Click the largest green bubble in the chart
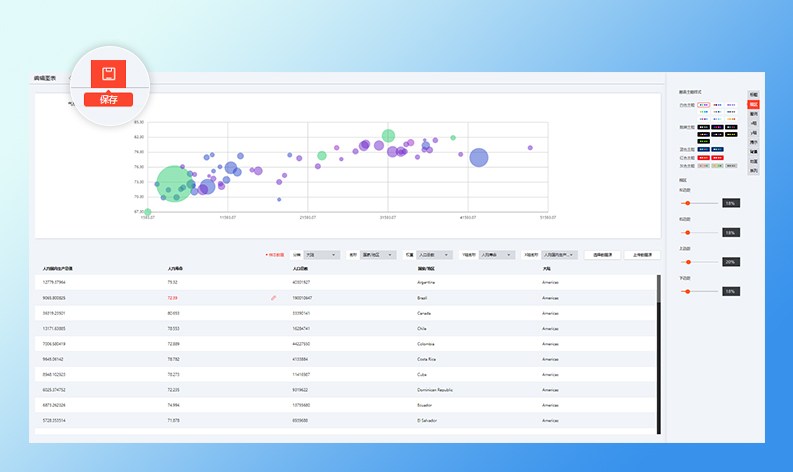The height and width of the screenshot is (472, 793). pyautogui.click(x=174, y=183)
